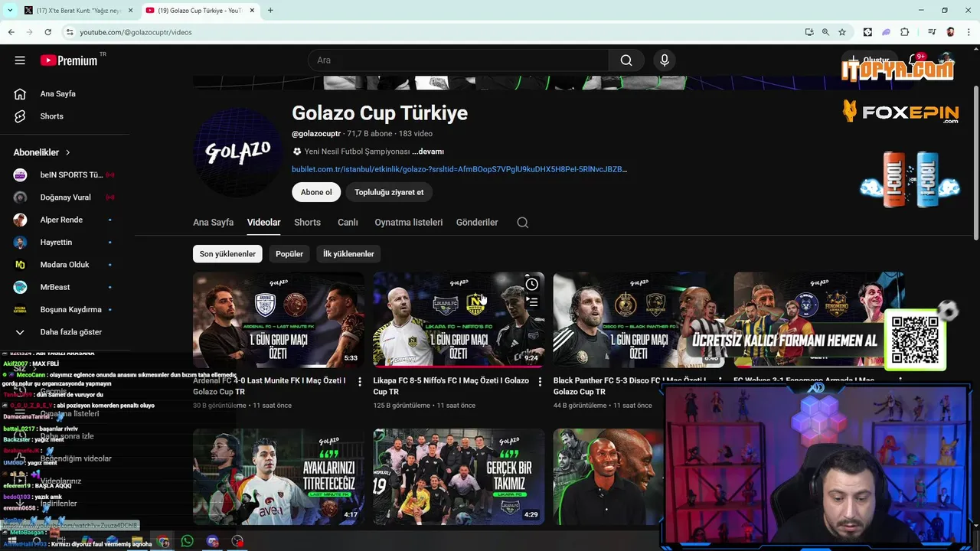
Task: Open Chrome three-dot menu
Action: click(x=969, y=32)
